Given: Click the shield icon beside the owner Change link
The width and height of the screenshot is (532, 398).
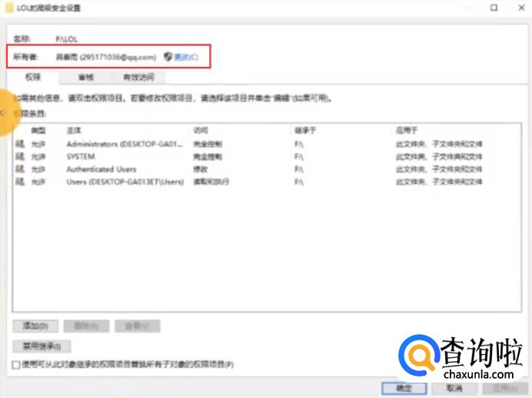Looking at the screenshot, I should 168,57.
